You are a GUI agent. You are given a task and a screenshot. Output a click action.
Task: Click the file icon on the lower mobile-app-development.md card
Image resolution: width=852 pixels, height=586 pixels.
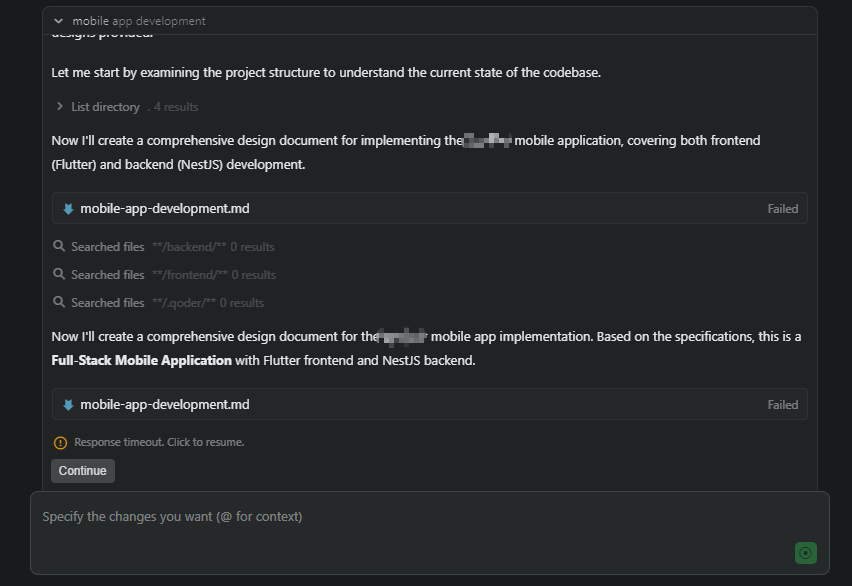[68, 405]
